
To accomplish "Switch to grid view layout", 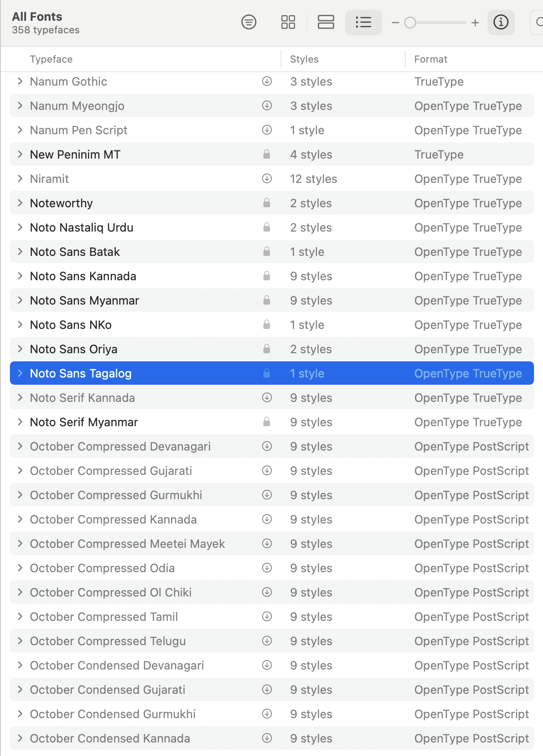I will click(288, 22).
